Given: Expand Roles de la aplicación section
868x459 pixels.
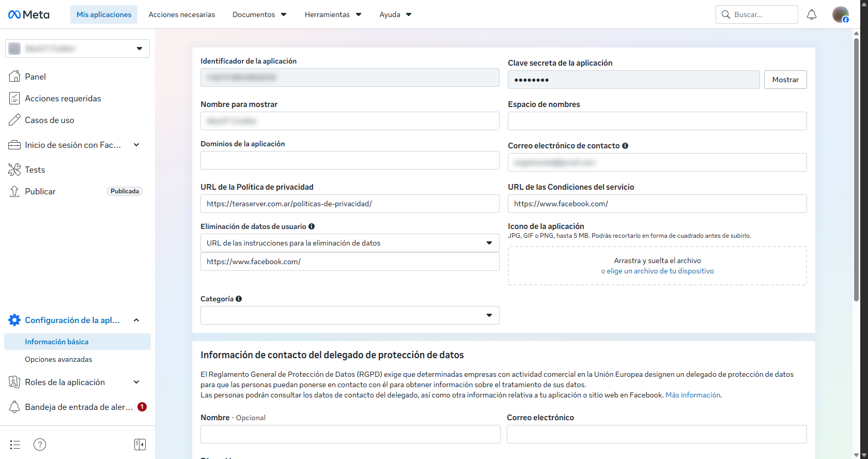Looking at the screenshot, I should (x=136, y=382).
